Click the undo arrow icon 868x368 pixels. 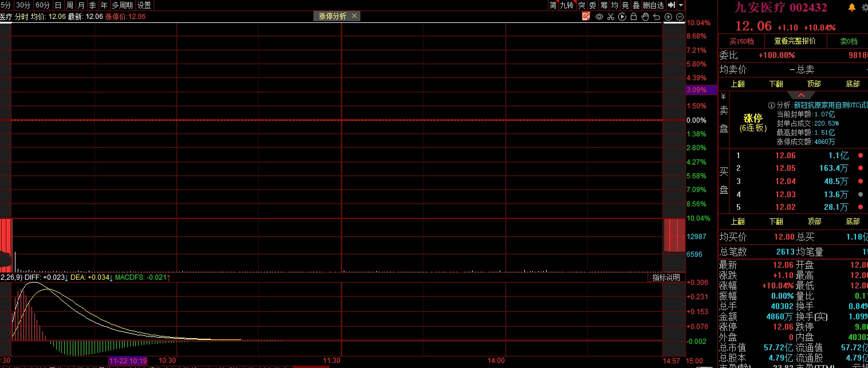click(x=657, y=17)
